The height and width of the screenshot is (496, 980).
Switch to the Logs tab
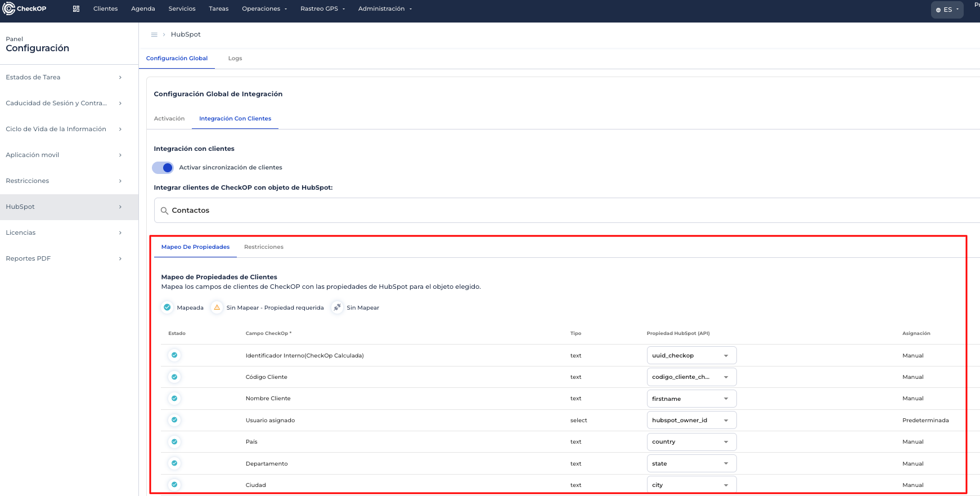(235, 59)
